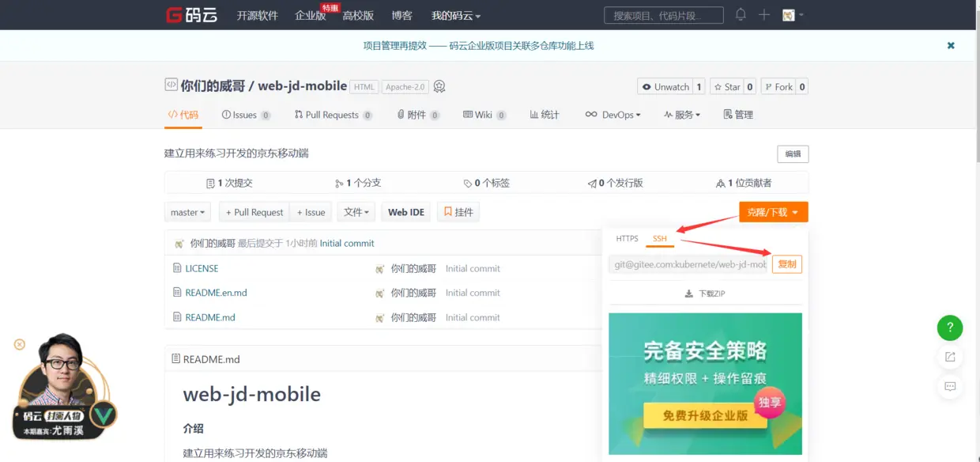Image resolution: width=980 pixels, height=462 pixels.
Task: Click the README.en.md file icon
Action: 177,293
